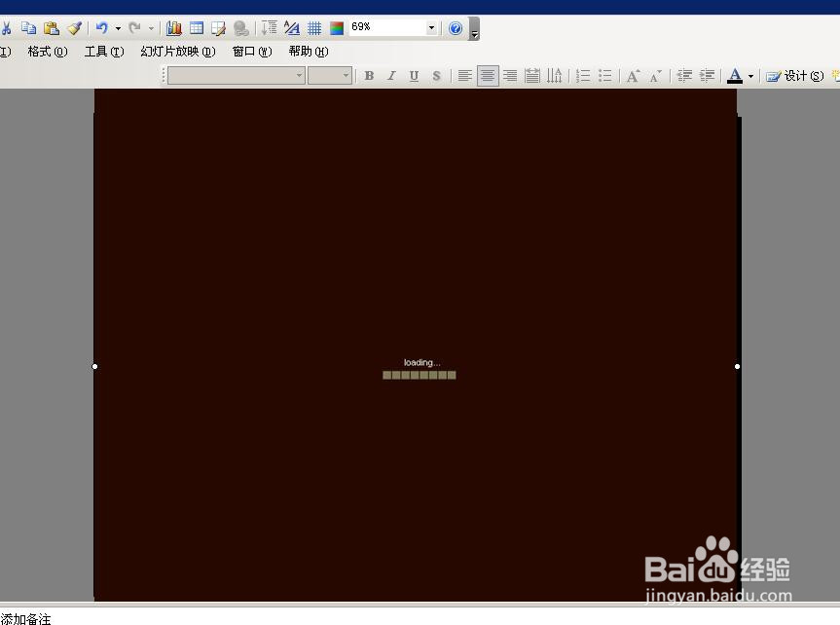The image size is (840, 625).
Task: Click the Expand All icon
Action: pos(269,28)
